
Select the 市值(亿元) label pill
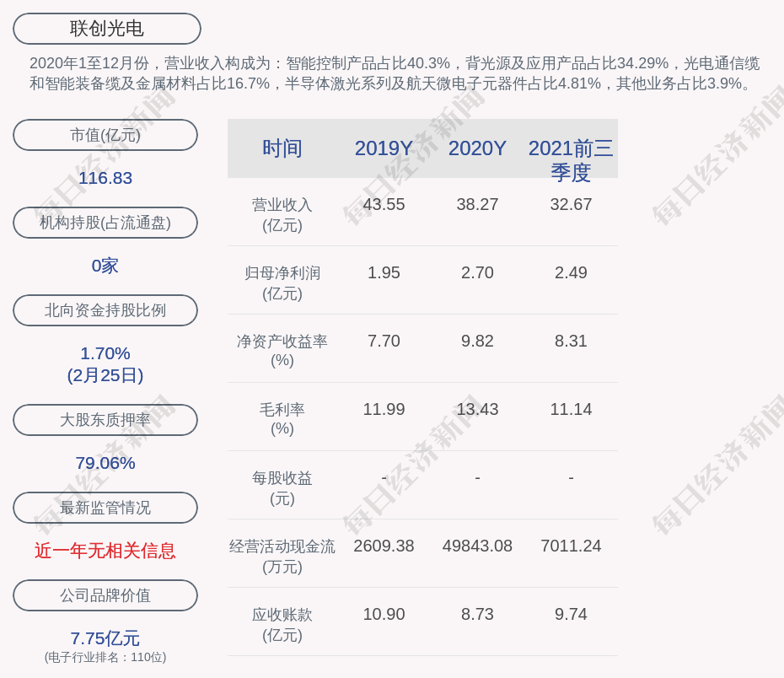(x=105, y=135)
